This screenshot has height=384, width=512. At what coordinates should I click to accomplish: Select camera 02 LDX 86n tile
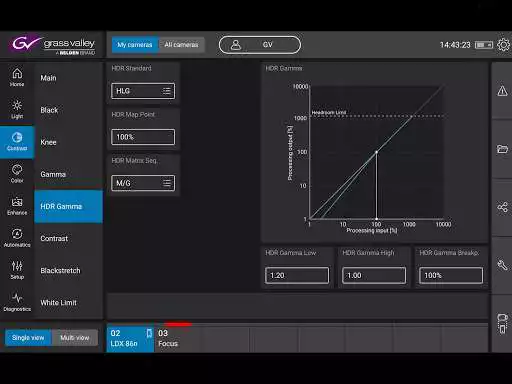pyautogui.click(x=130, y=338)
